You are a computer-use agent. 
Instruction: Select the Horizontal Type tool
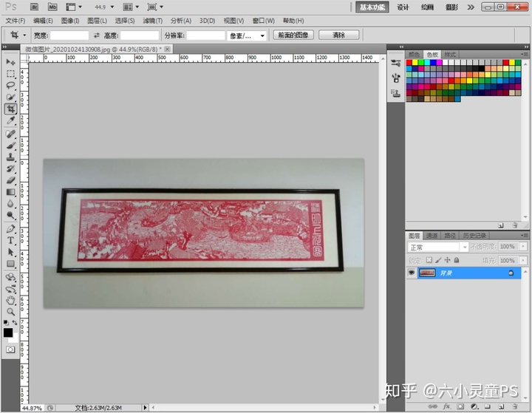point(10,240)
